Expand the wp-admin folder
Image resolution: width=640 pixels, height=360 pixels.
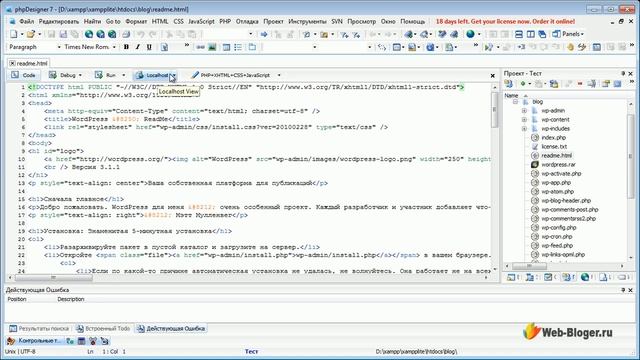(x=524, y=110)
